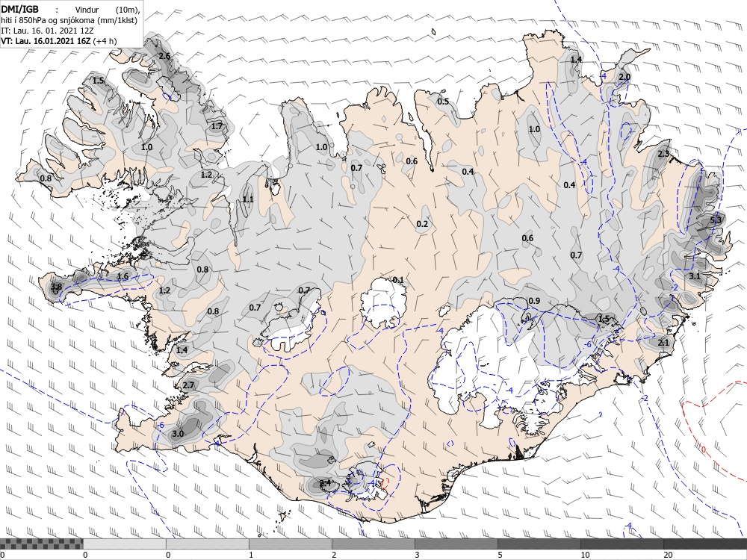This screenshot has width=747, height=560.
Task: Click the legend scale label 20
Action: (x=668, y=555)
